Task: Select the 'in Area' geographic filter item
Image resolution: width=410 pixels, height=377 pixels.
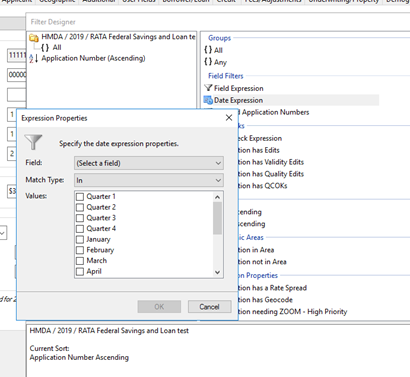Action: pyautogui.click(x=256, y=250)
